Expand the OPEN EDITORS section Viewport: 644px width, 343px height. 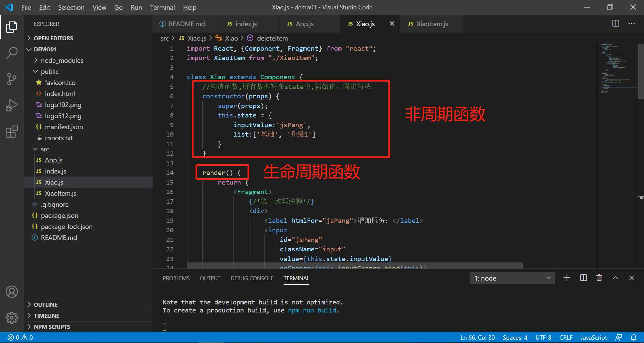click(x=88, y=38)
